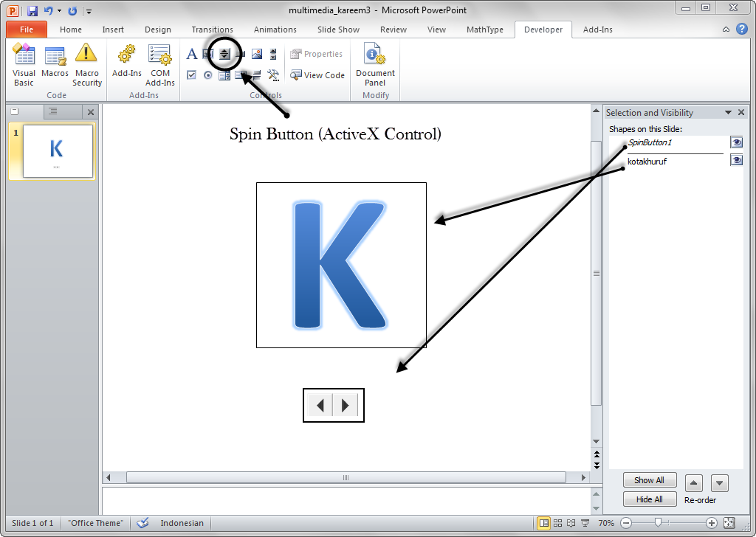
Task: Fit slide to current window
Action: coord(729,523)
